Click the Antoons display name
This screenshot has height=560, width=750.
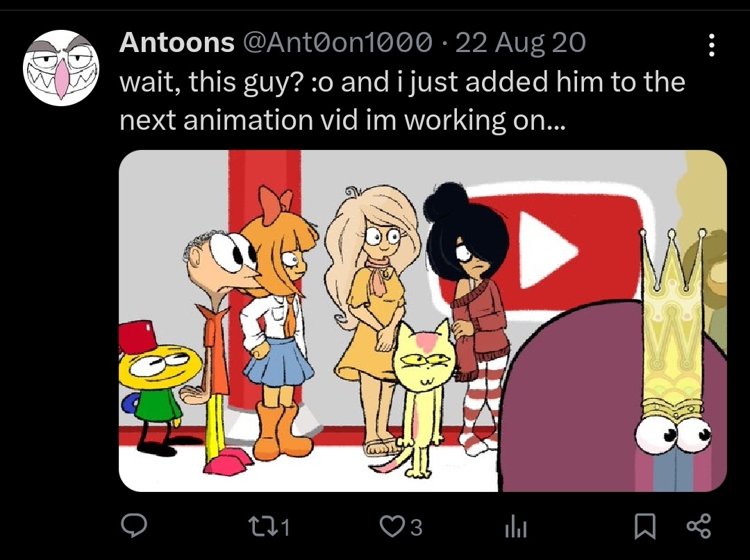[177, 44]
